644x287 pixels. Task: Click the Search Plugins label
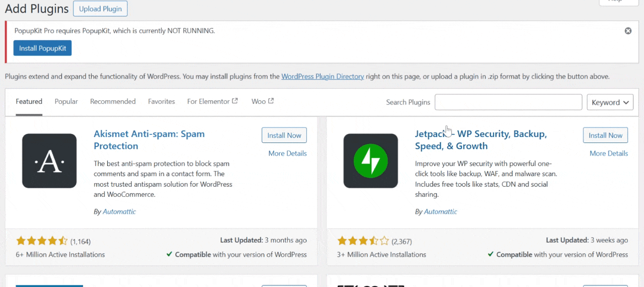408,102
